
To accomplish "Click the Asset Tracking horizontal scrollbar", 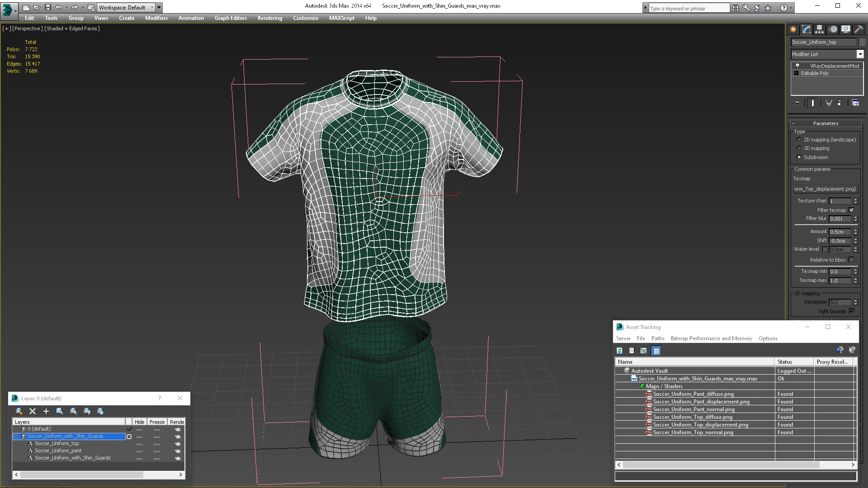I will coord(736,465).
